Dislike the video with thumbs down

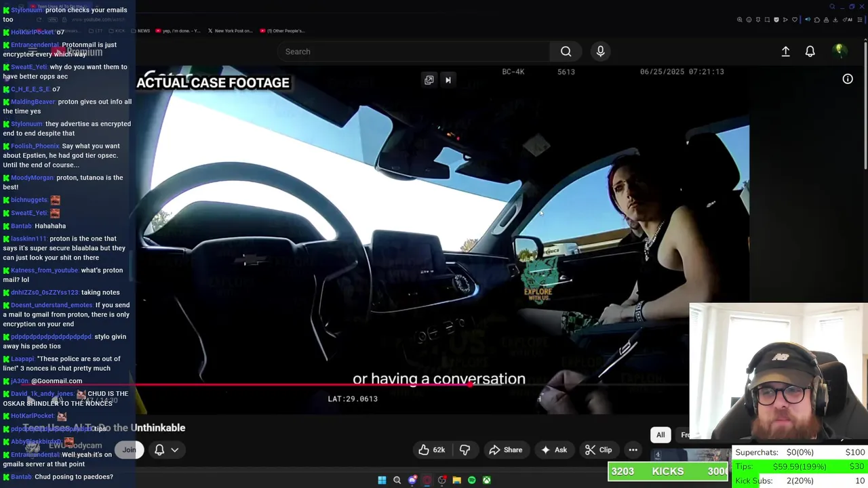tap(465, 450)
